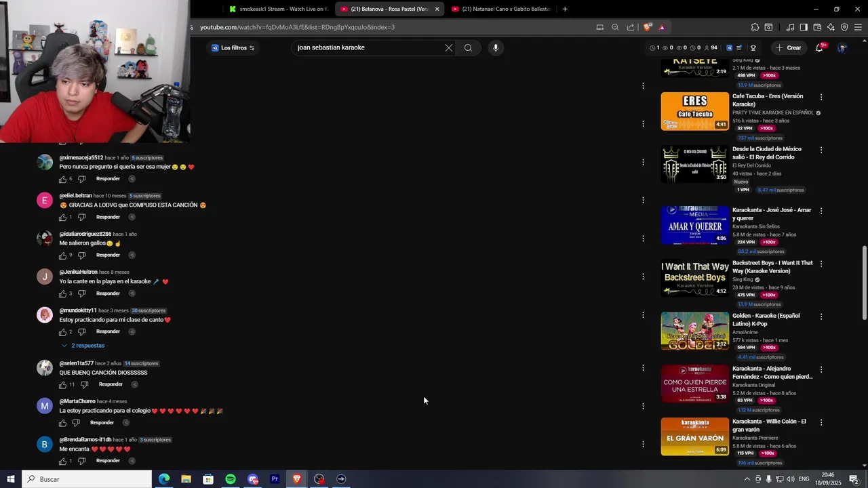Like the comment by @mundokitty11
The width and height of the screenshot is (868, 488).
[x=62, y=332]
